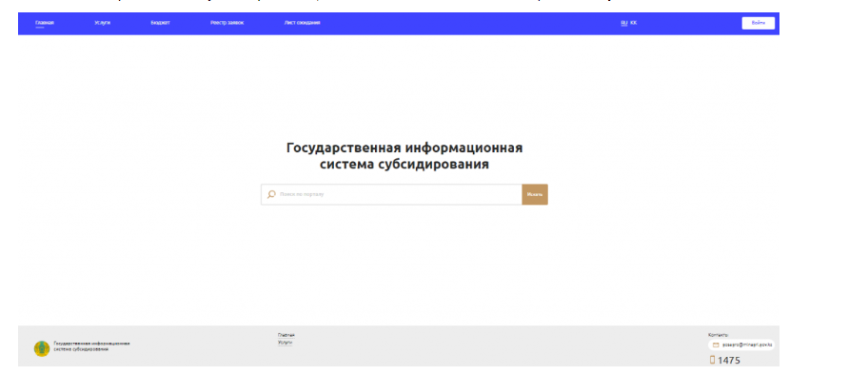Focus the Поиск по порталу search field
The image size is (868, 375).
[x=391, y=194]
